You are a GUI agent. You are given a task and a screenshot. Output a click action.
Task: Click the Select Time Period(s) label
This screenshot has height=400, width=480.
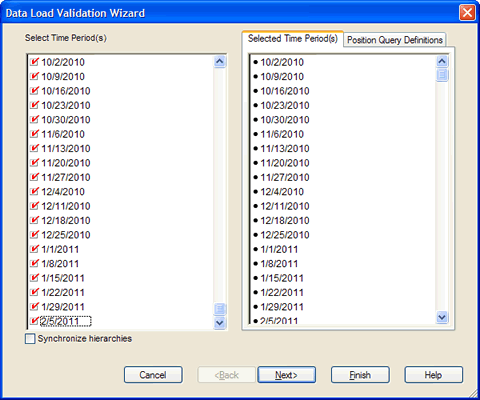click(66, 38)
